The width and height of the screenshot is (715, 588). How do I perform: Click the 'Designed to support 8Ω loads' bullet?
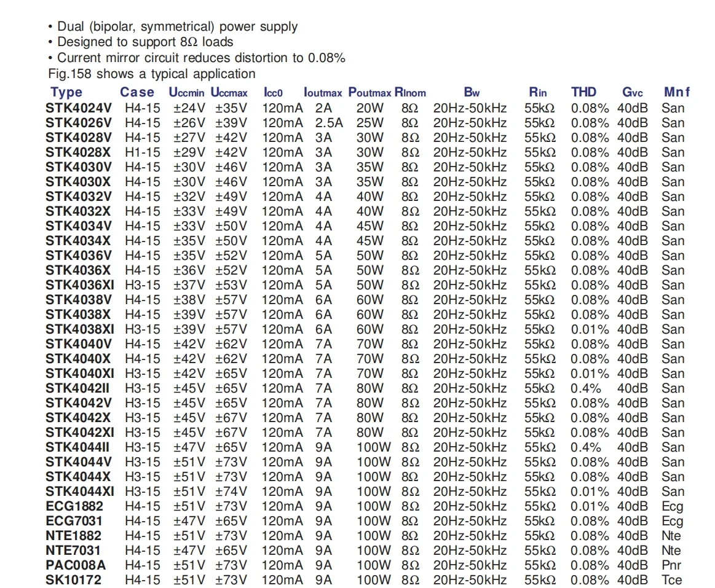tap(140, 42)
